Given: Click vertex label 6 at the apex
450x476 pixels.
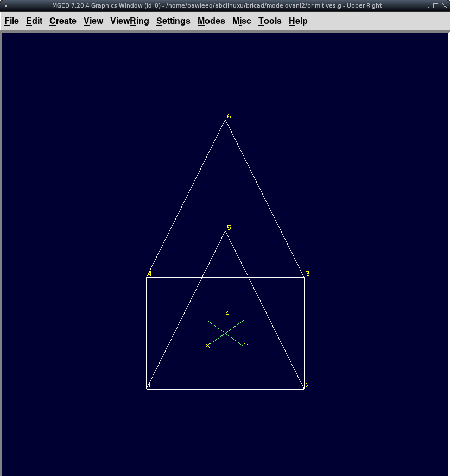Looking at the screenshot, I should pos(229,116).
